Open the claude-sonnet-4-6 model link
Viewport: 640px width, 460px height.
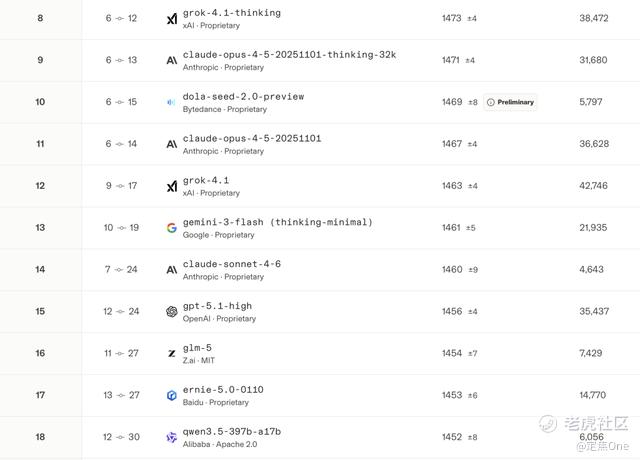click(231, 264)
